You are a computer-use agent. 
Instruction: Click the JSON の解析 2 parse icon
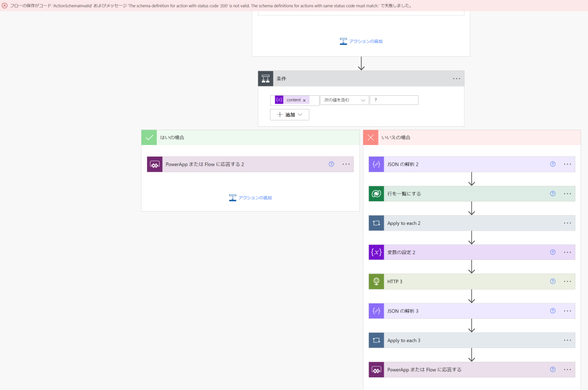(x=376, y=164)
